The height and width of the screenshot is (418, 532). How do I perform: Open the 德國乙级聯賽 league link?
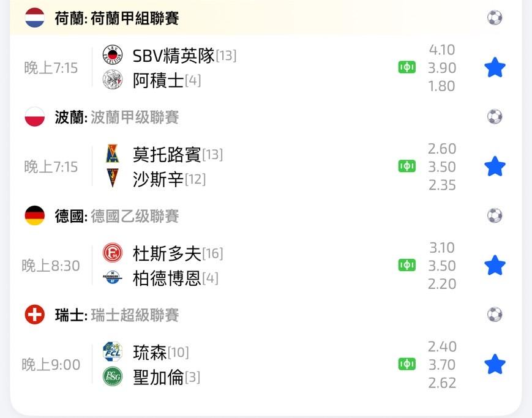(x=135, y=216)
